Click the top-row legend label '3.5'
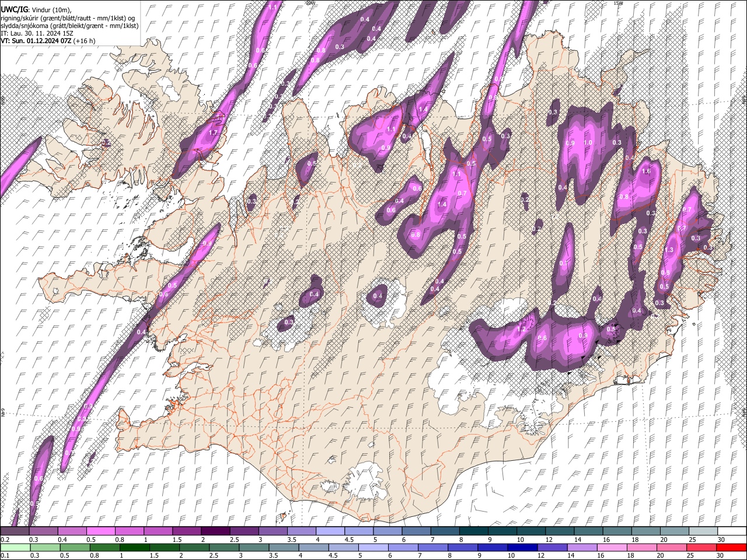The width and height of the screenshot is (747, 560). (291, 540)
